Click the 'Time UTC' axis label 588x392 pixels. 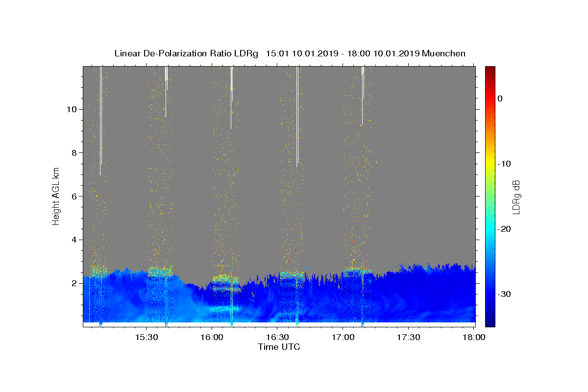[x=279, y=347]
